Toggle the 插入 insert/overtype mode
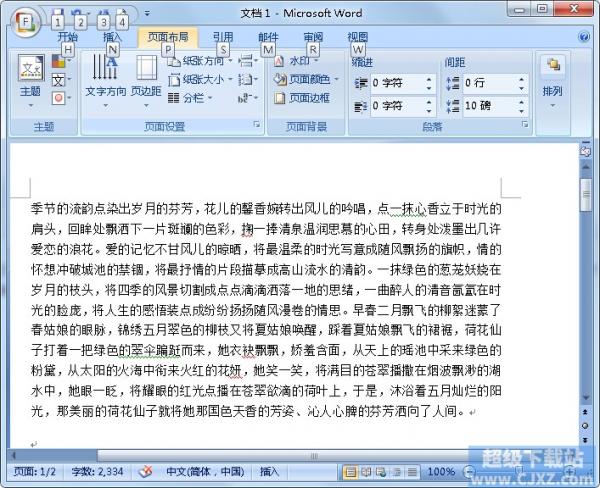Screen dimensions: 600x488 pyautogui.click(x=269, y=472)
